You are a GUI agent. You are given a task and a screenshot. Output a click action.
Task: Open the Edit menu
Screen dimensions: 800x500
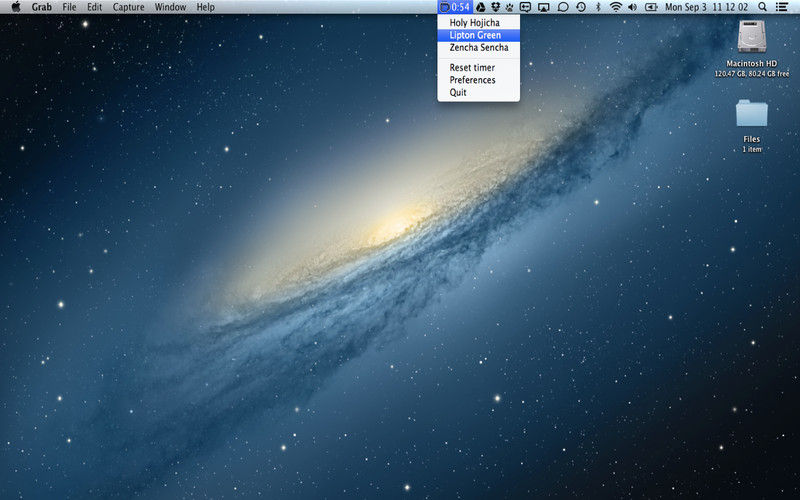click(x=94, y=7)
